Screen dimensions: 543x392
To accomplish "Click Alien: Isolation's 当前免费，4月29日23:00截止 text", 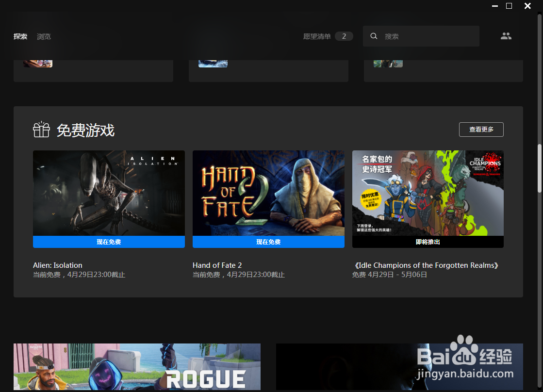I will (x=79, y=275).
